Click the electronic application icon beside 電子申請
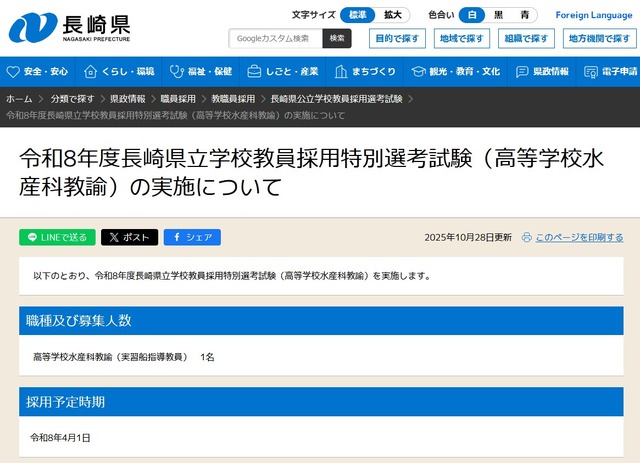The image size is (640, 463). [591, 72]
